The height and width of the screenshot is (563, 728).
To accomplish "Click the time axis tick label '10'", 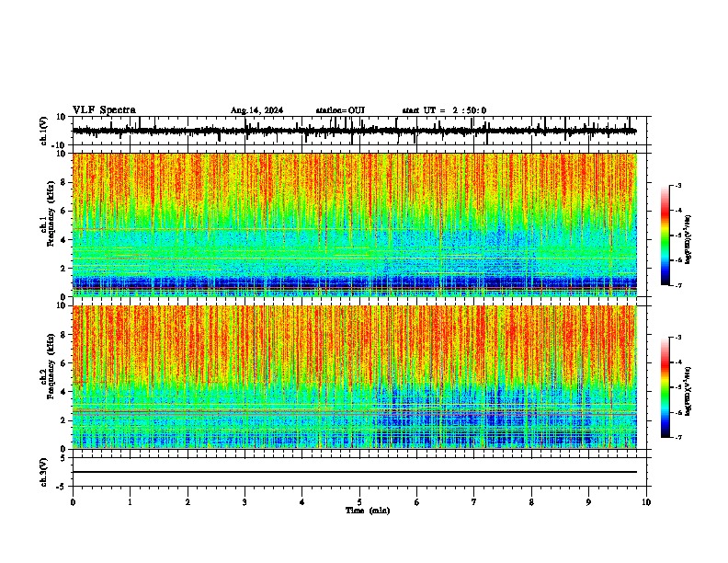I will 646,502.
